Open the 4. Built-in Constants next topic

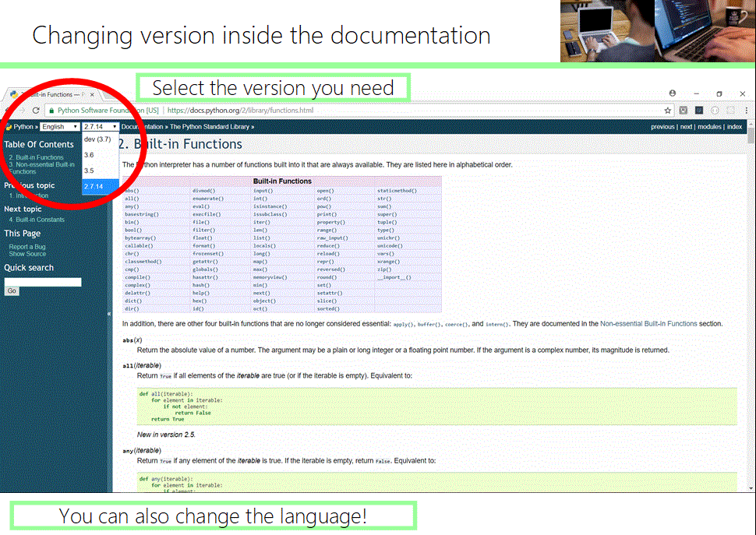35,219
